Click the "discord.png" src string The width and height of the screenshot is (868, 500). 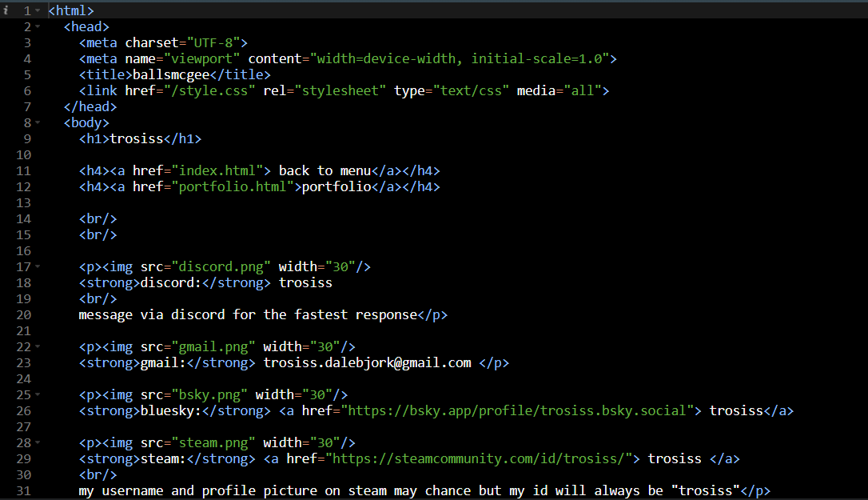click(221, 266)
